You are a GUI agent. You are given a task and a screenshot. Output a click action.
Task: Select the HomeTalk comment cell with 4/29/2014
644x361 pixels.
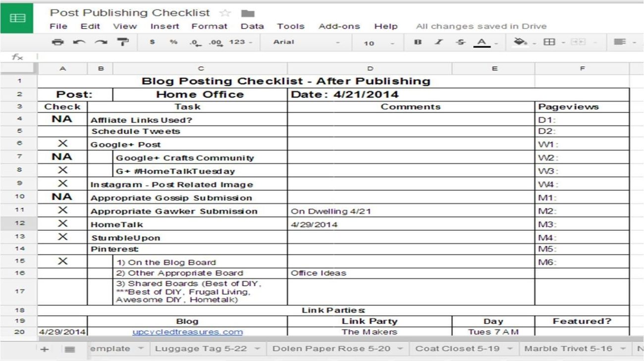[370, 224]
